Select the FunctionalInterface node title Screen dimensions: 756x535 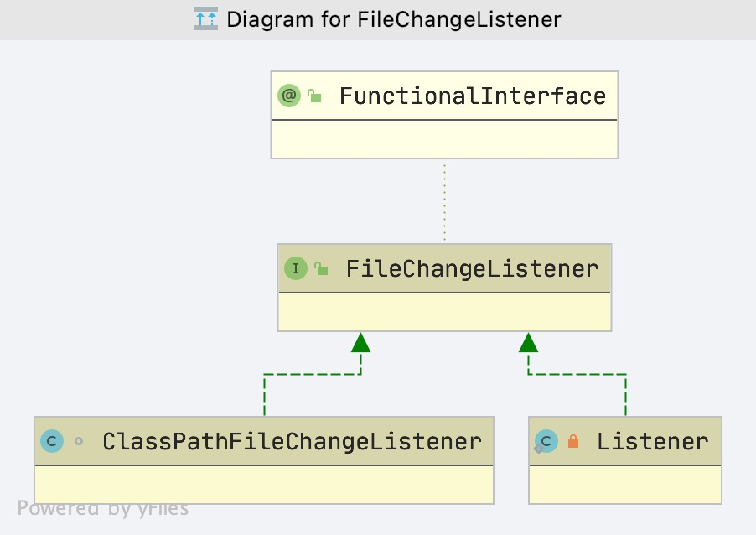(x=472, y=96)
